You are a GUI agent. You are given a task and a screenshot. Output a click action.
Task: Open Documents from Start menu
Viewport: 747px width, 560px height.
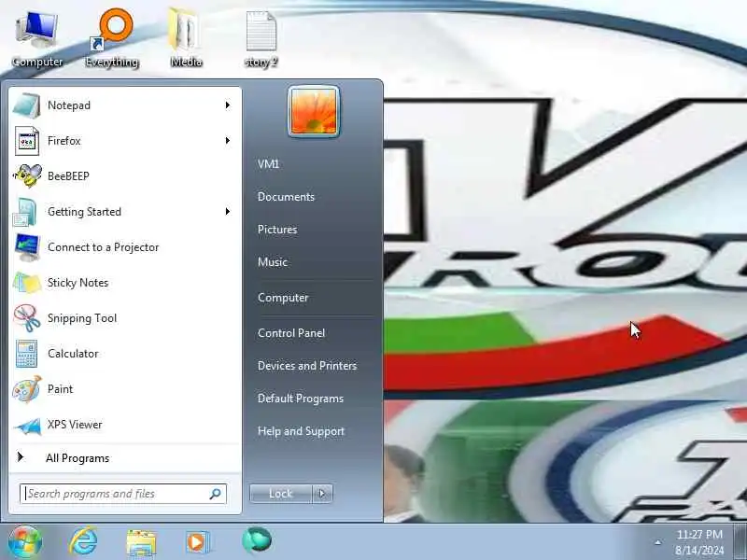tap(286, 197)
